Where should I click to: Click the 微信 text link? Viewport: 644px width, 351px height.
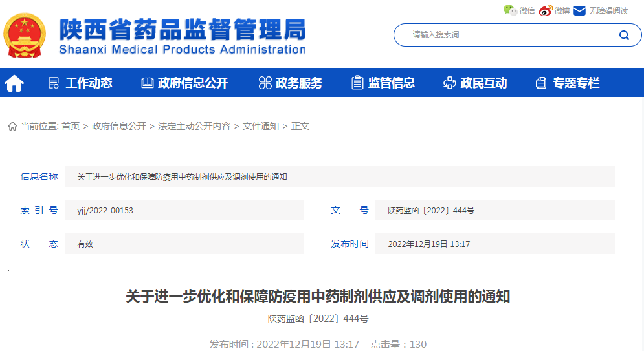[527, 10]
